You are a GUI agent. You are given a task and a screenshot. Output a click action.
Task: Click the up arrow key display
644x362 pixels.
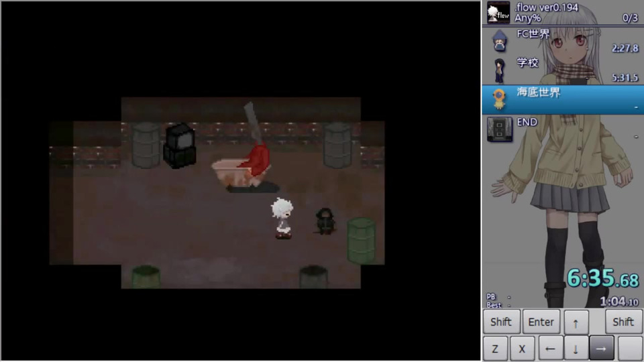pos(576,322)
